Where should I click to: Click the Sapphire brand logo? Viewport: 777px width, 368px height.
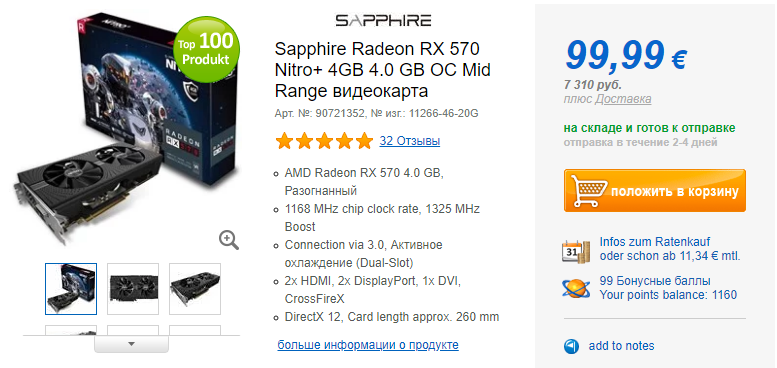383,20
